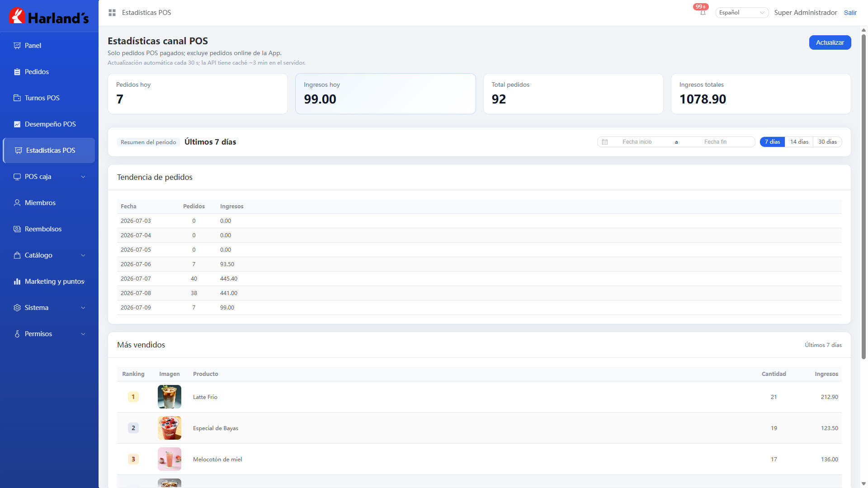Click the Resumen del periodo tag
Image resolution: width=868 pixels, height=488 pixels.
click(148, 142)
